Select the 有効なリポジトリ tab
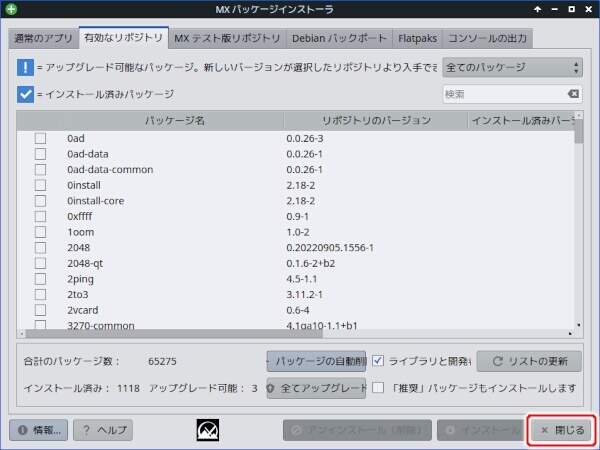Image resolution: width=600 pixels, height=450 pixels. point(124,38)
